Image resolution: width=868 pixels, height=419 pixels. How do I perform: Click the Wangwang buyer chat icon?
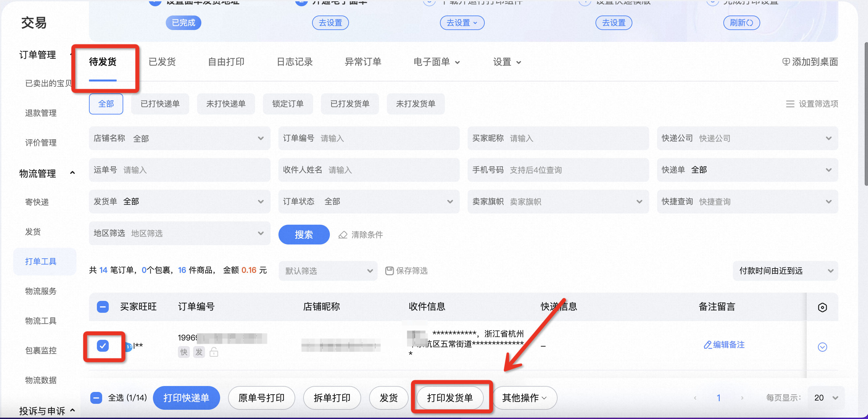[128, 346]
